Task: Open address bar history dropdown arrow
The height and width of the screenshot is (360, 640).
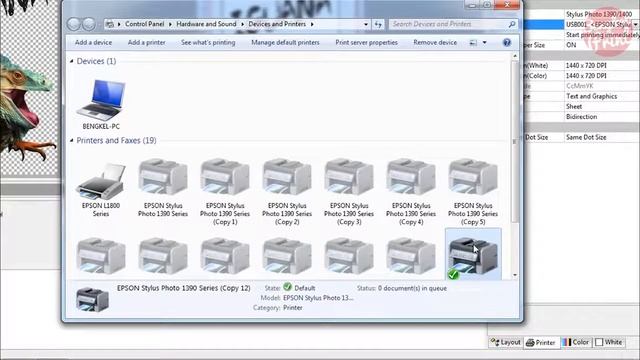Action: 366,24
